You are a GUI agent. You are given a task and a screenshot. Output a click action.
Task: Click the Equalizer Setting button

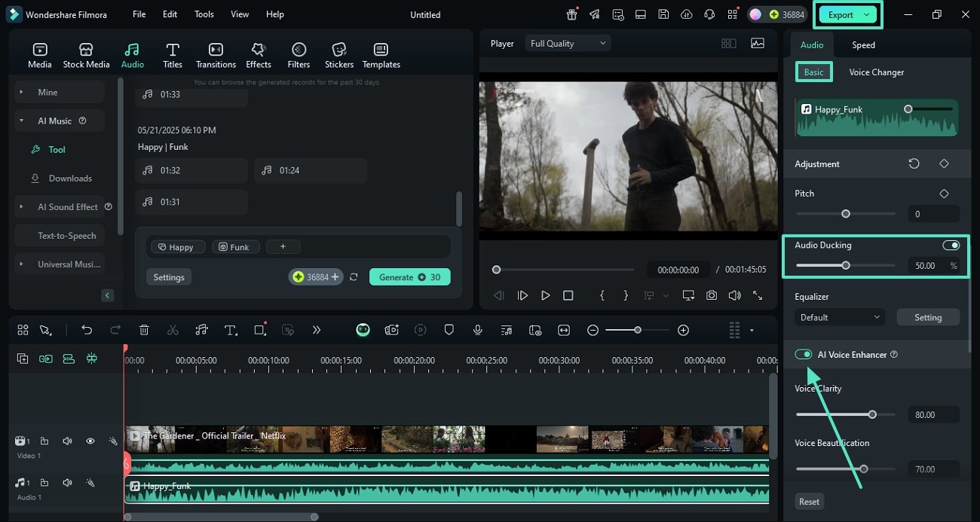pos(928,317)
